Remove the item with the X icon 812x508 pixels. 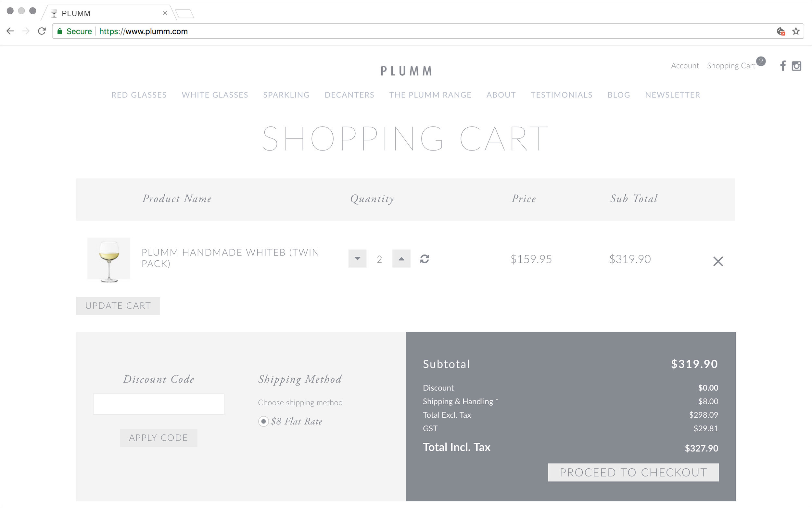pos(718,261)
